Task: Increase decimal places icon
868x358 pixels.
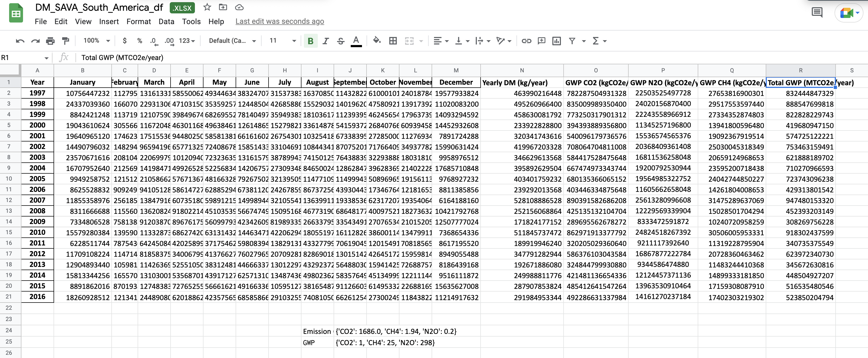Action: tap(169, 41)
